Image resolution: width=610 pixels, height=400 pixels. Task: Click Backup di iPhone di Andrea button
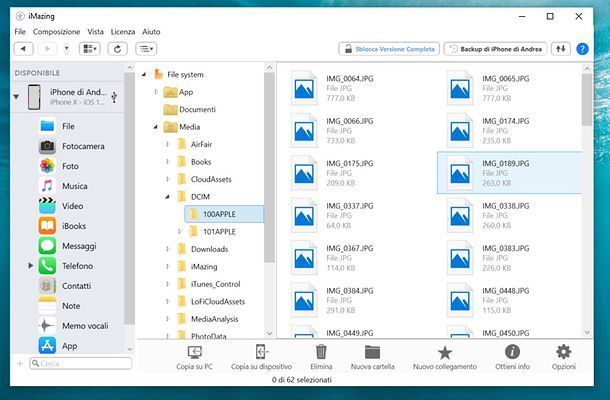tap(494, 48)
